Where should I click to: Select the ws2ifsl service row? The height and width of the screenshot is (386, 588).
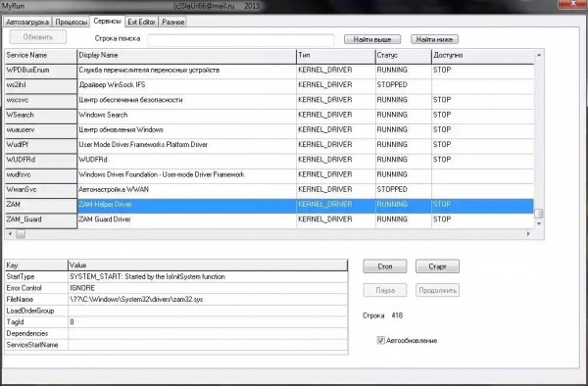pos(269,85)
